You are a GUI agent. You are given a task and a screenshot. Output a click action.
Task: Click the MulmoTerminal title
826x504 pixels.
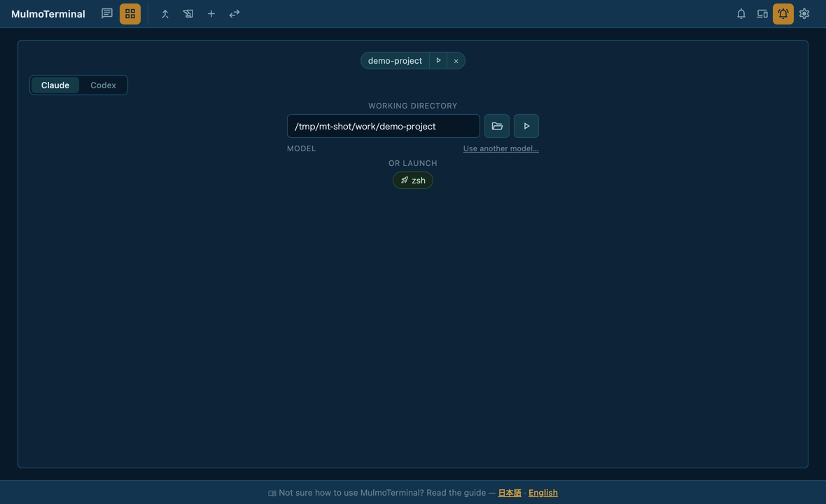48,14
